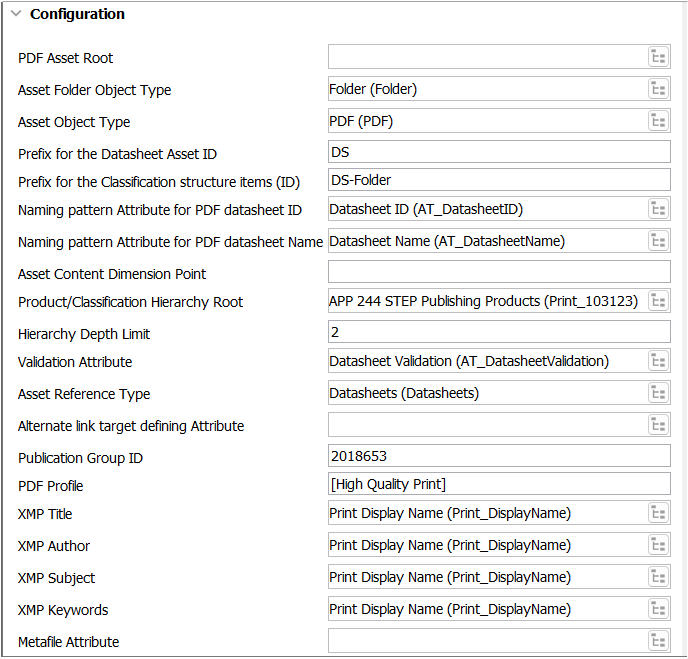Click the Prefix for Datasheet Asset ID field
The width and height of the screenshot is (688, 659).
tap(498, 152)
